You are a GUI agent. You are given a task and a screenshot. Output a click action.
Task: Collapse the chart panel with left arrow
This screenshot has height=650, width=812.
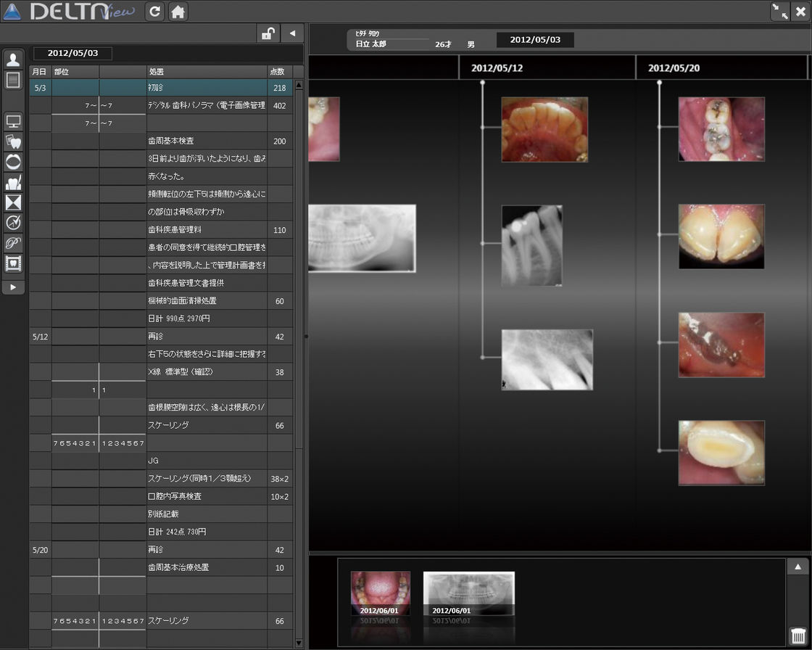(x=293, y=33)
